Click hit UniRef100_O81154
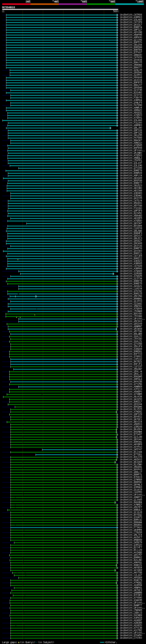 tap(131, 45)
